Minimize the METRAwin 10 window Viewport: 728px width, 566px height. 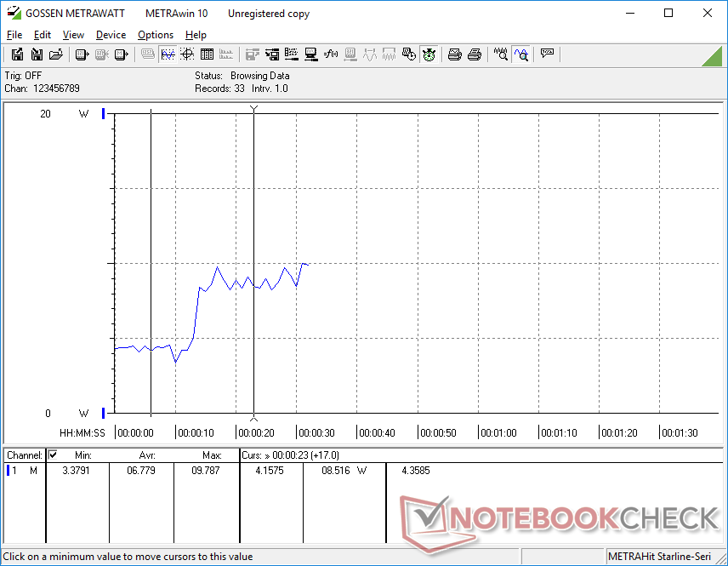(x=630, y=13)
